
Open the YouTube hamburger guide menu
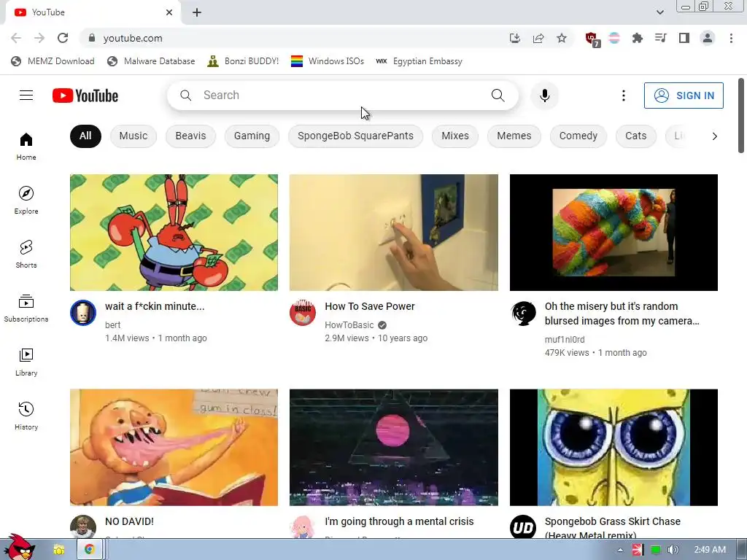[26, 96]
